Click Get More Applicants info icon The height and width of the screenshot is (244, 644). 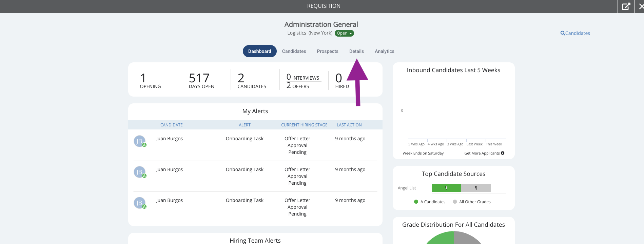coord(503,153)
